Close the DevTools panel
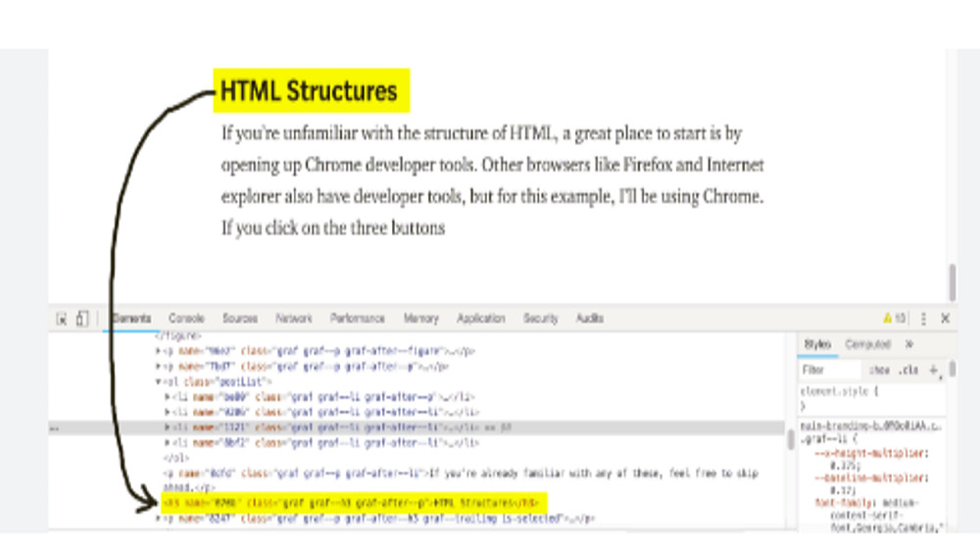Image resolution: width=980 pixels, height=560 pixels. click(x=945, y=319)
